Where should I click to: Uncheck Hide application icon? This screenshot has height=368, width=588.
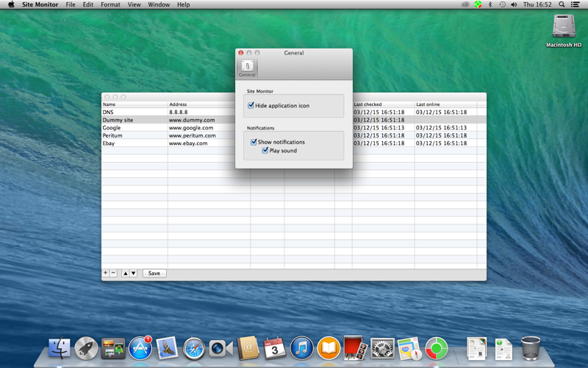coord(251,105)
